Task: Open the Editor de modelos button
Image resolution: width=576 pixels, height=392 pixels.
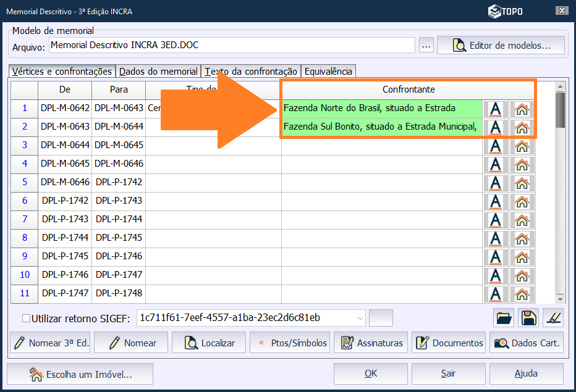Action: [x=501, y=46]
